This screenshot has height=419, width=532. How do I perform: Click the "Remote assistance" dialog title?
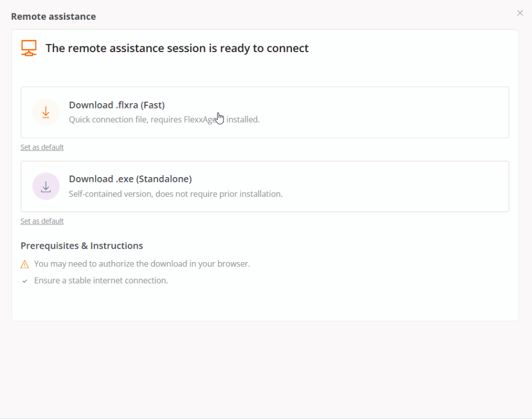[x=53, y=16]
